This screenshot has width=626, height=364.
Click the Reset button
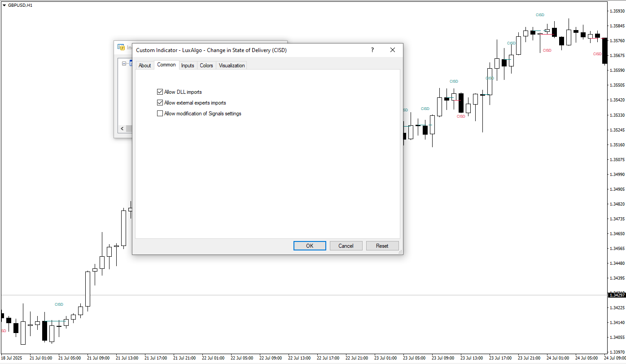(x=382, y=246)
